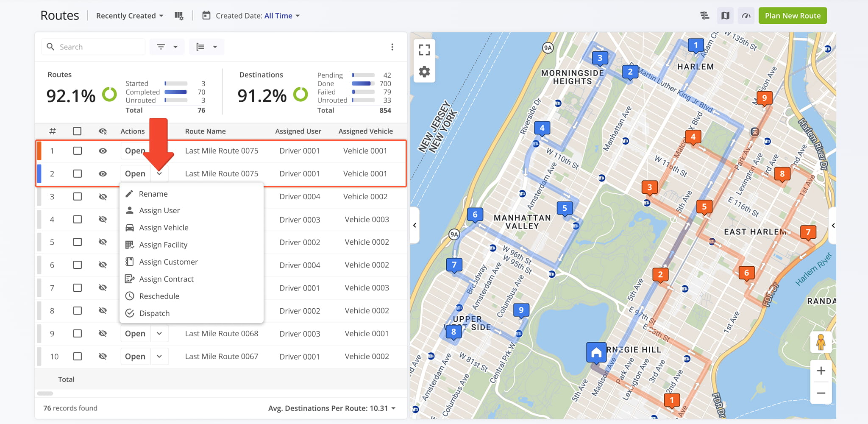Viewport: 868px width, 424px height.
Task: Select the Street View pegman on the map
Action: tap(821, 342)
